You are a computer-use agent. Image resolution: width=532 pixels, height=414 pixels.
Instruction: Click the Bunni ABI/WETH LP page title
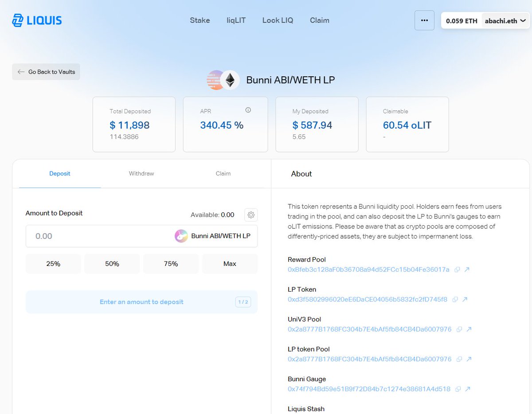point(290,80)
